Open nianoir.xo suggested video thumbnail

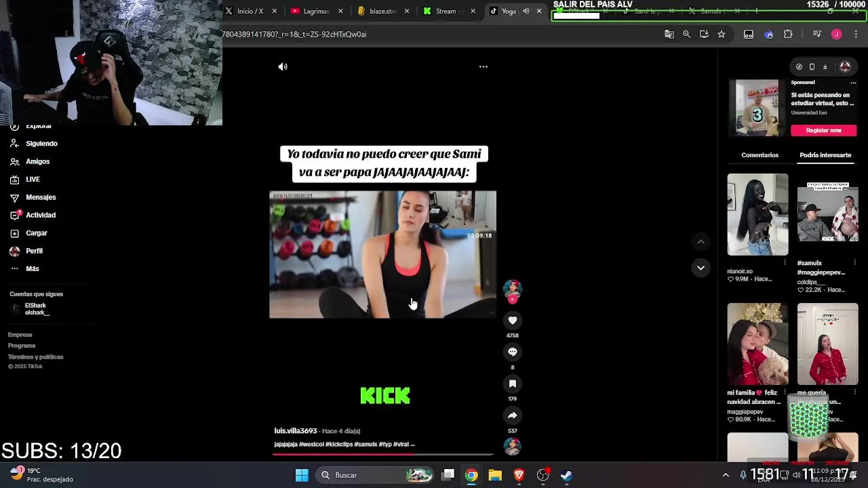coord(757,214)
